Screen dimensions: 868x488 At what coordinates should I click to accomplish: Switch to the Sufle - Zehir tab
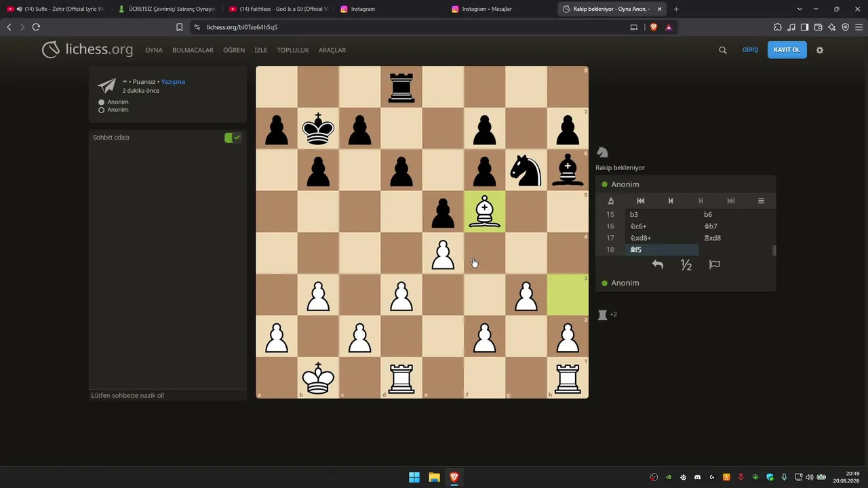(x=56, y=9)
